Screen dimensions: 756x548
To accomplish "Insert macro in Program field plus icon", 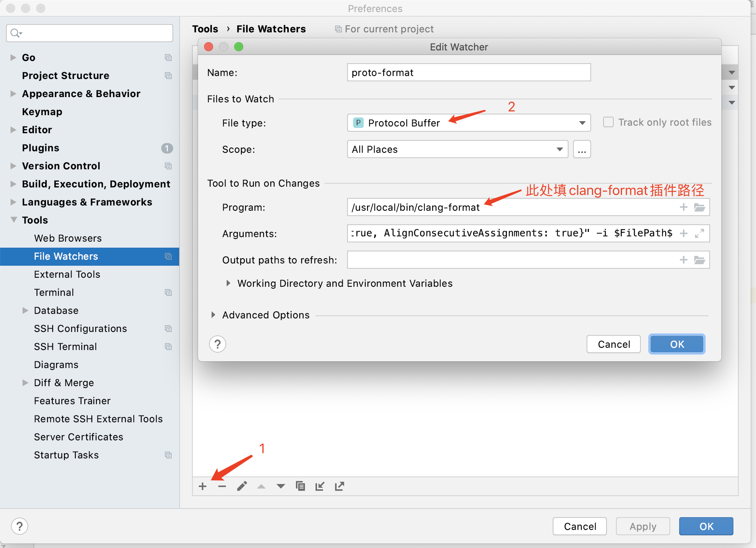I will [x=684, y=207].
